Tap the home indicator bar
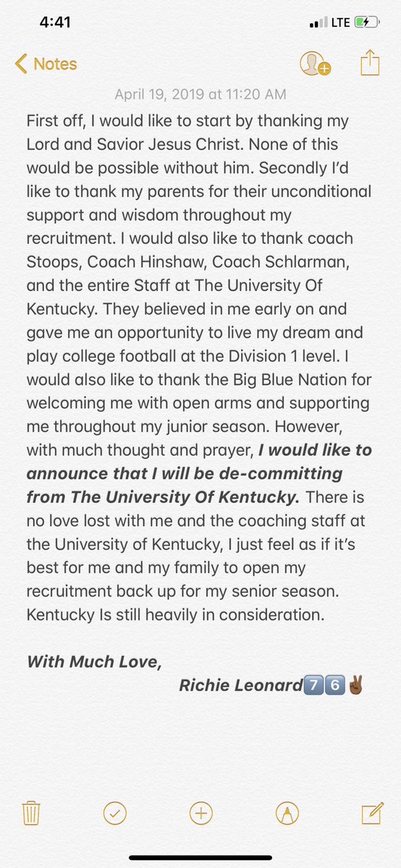Viewport: 401px width, 868px height. coord(200,857)
